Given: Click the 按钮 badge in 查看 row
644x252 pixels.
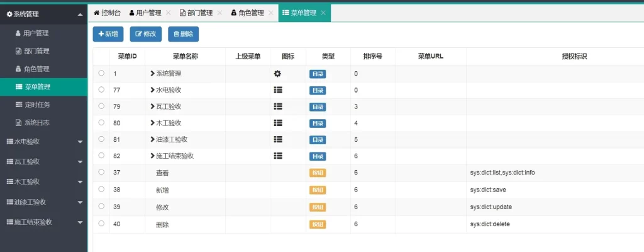Looking at the screenshot, I should (318, 173).
